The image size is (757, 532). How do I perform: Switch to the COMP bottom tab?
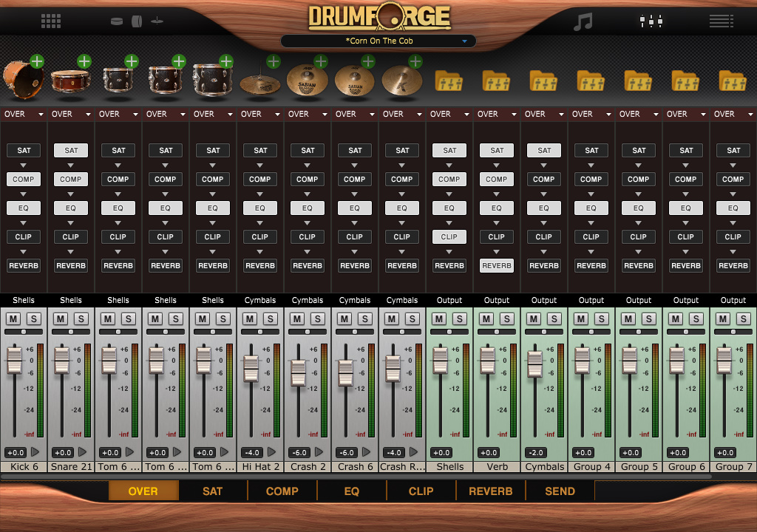(282, 491)
